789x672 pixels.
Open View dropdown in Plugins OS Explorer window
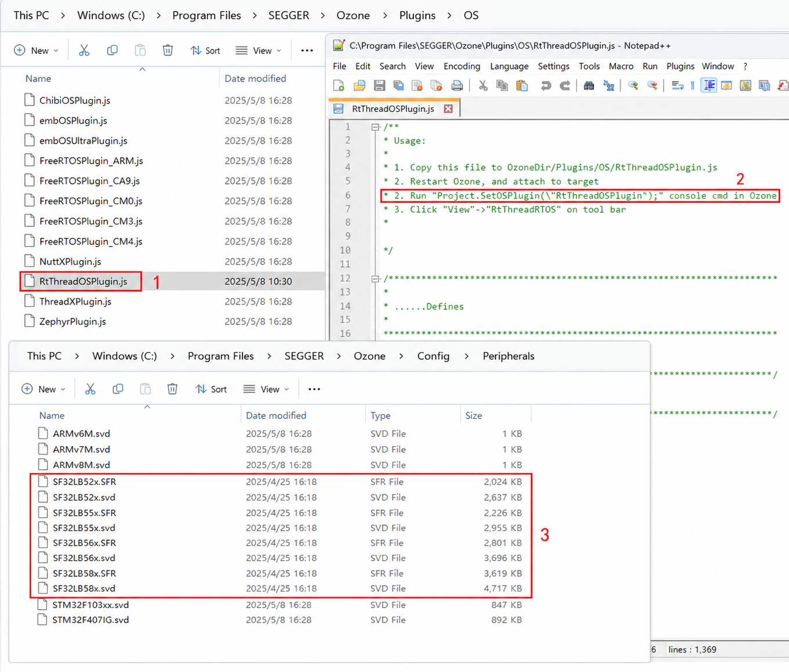pyautogui.click(x=258, y=50)
